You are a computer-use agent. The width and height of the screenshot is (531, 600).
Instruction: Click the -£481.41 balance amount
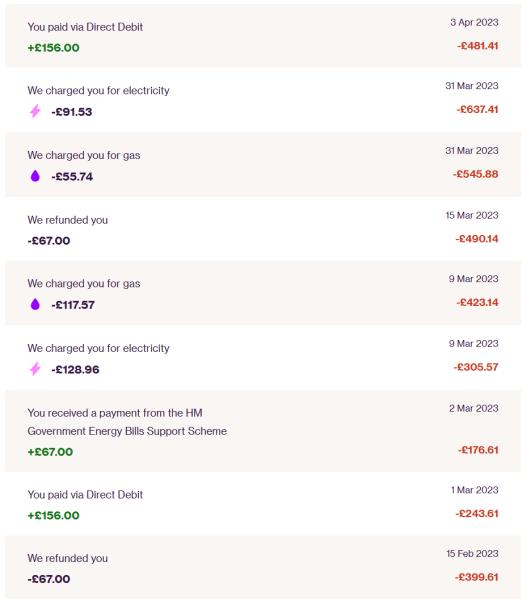click(x=478, y=46)
